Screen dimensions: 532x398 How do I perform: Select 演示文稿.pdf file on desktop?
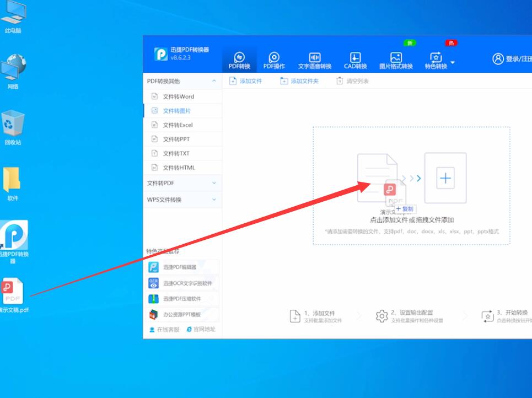click(x=14, y=295)
